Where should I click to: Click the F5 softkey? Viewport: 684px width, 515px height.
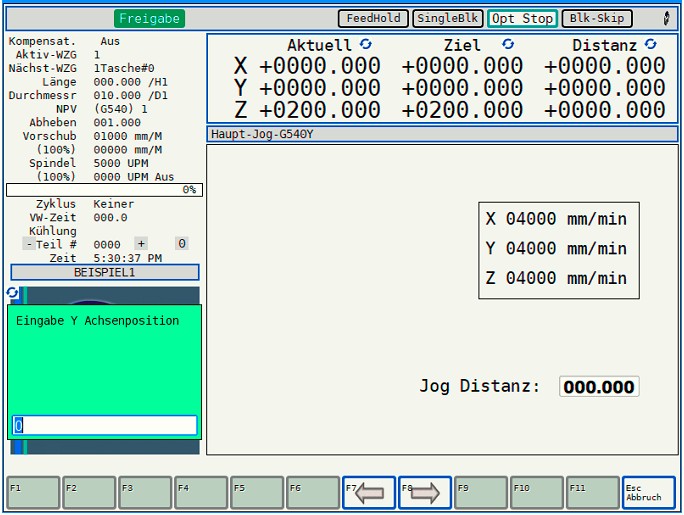[257, 493]
